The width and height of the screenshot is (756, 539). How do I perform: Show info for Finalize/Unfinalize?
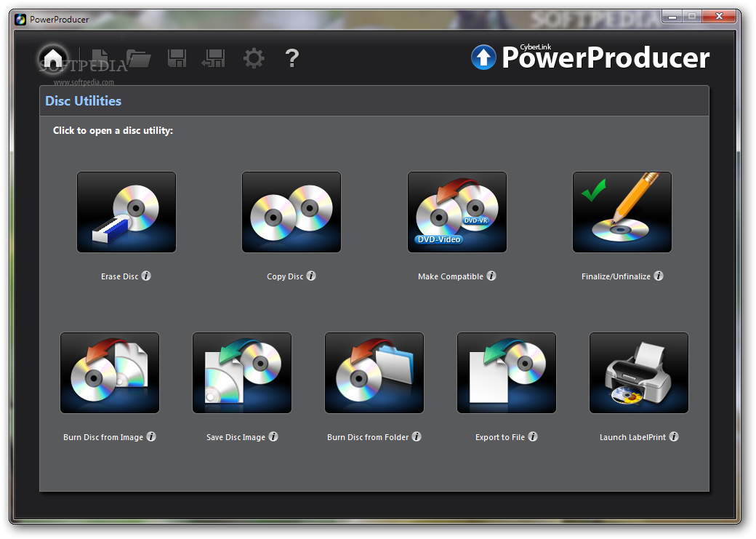(658, 276)
